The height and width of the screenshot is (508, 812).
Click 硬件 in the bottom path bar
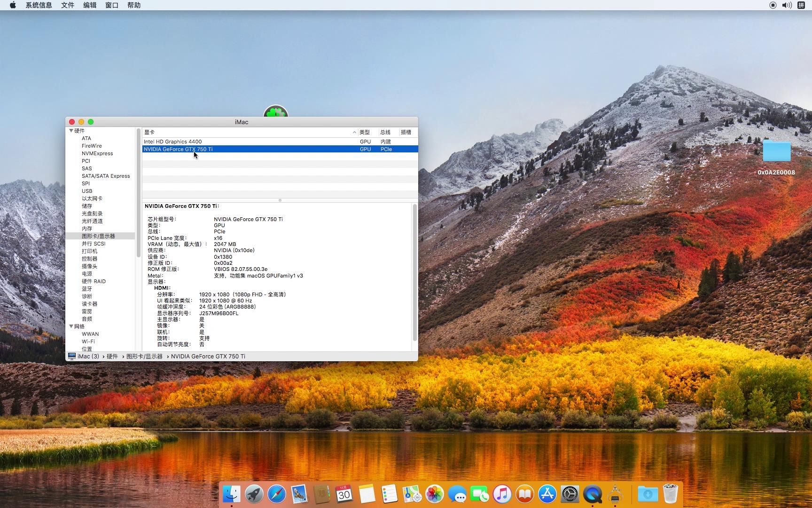click(112, 357)
